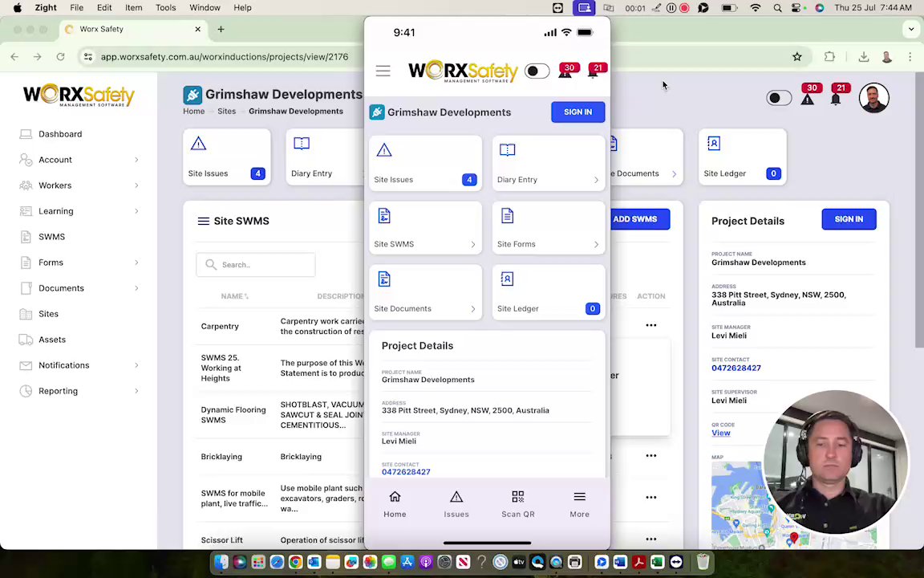The height and width of the screenshot is (578, 924).
Task: Expand the Learning sidebar menu
Action: (x=79, y=210)
